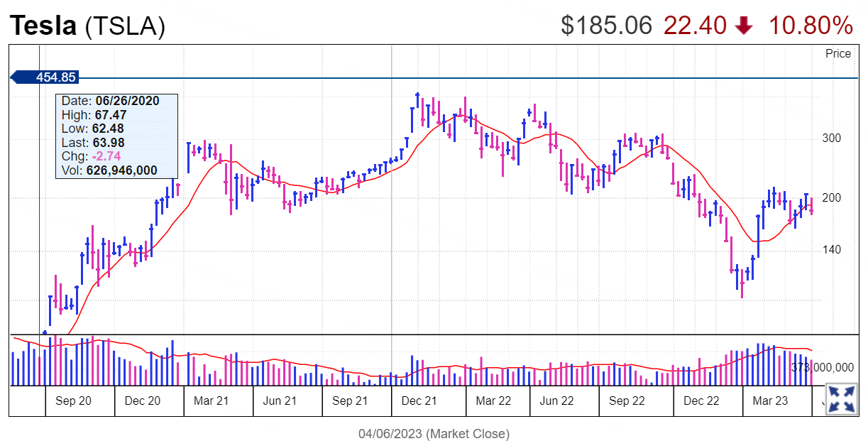The height and width of the screenshot is (441, 868).
Task: Click the $185.06 current price
Action: [606, 26]
